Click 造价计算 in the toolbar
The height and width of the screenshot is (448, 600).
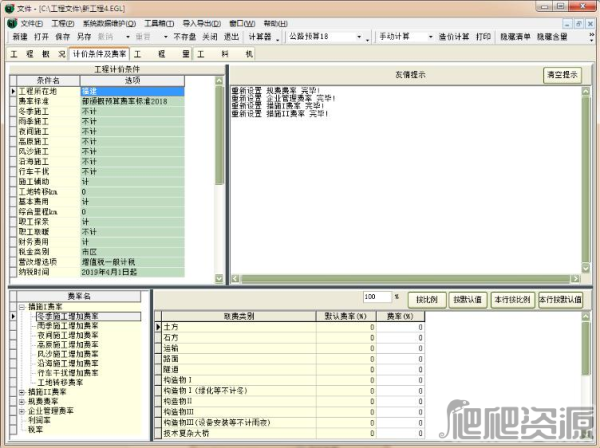454,37
